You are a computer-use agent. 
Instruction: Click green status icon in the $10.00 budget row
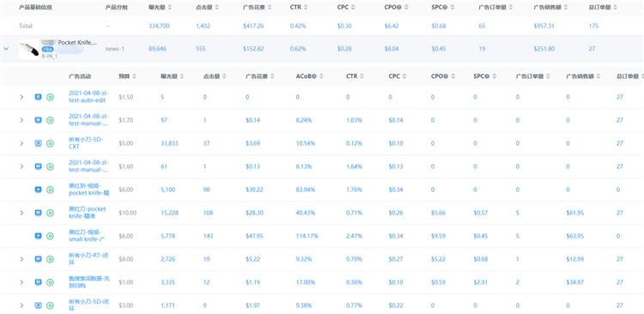coord(50,213)
